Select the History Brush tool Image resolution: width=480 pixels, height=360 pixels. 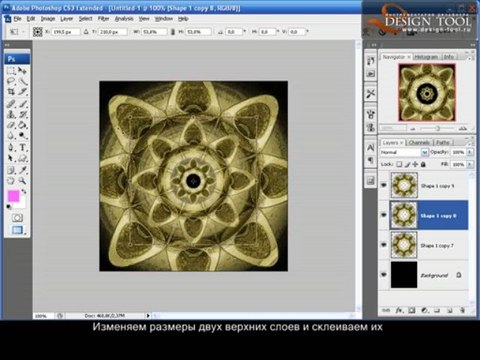coord(22,114)
